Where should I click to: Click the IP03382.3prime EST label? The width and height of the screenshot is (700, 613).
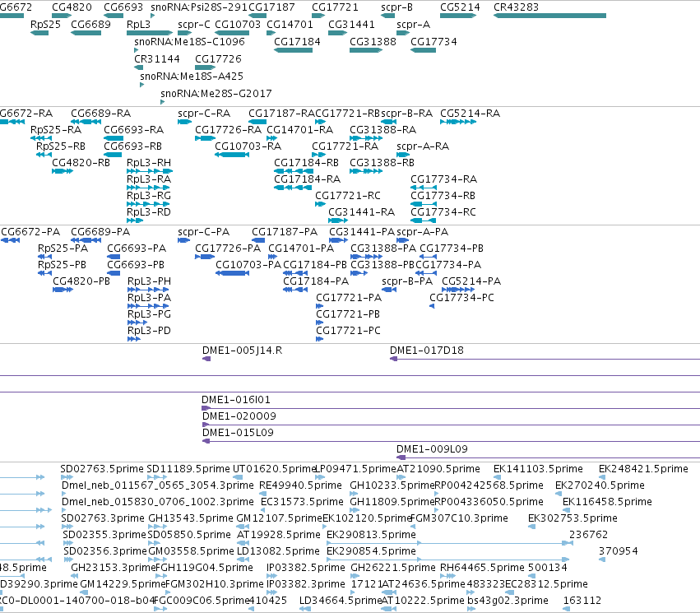(x=306, y=584)
